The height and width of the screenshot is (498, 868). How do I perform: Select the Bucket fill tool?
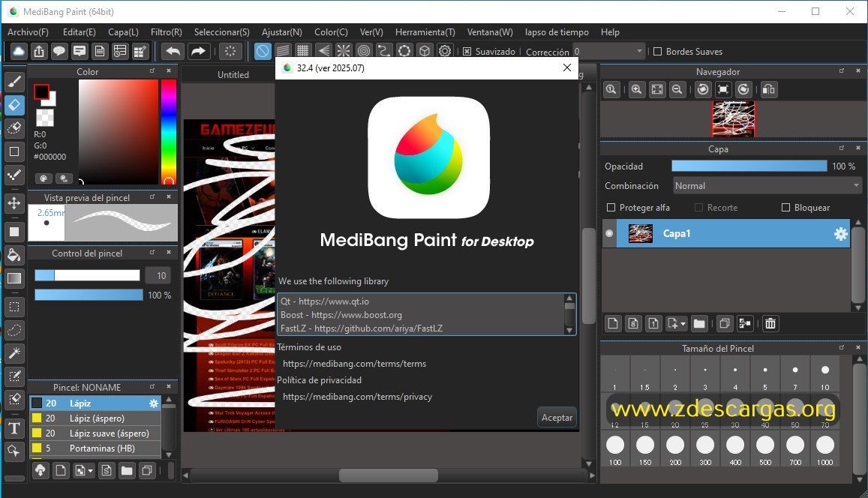pos(14,255)
